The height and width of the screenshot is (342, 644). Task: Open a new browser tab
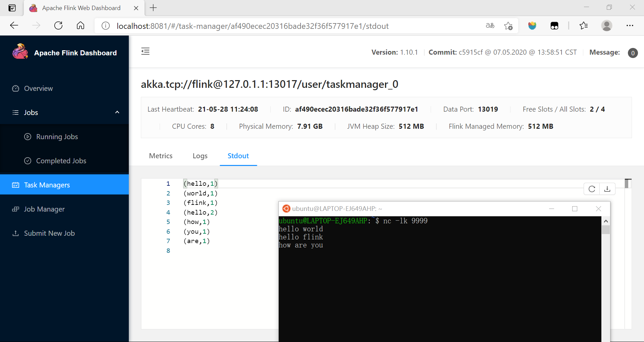153,8
